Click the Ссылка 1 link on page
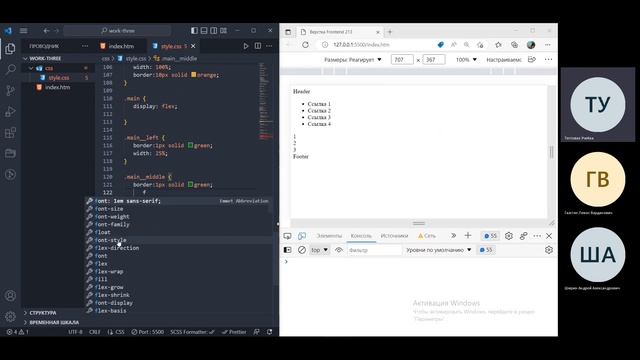This screenshot has height=360, width=640. 319,104
